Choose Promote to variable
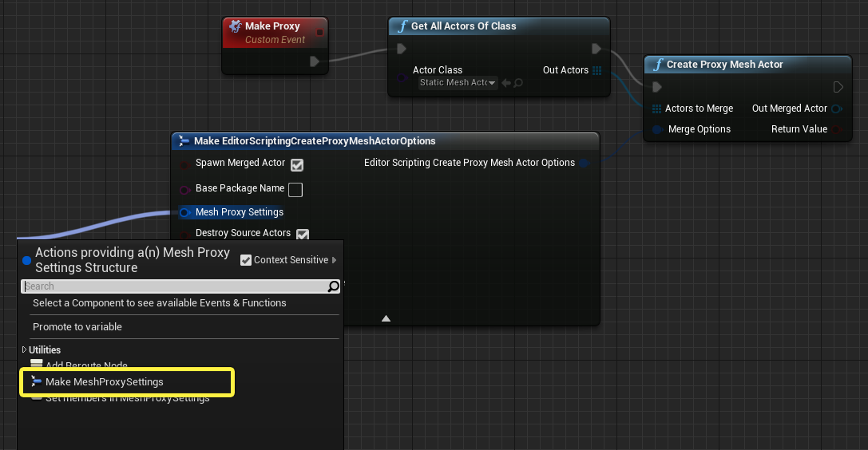Image resolution: width=868 pixels, height=450 pixels. (77, 326)
